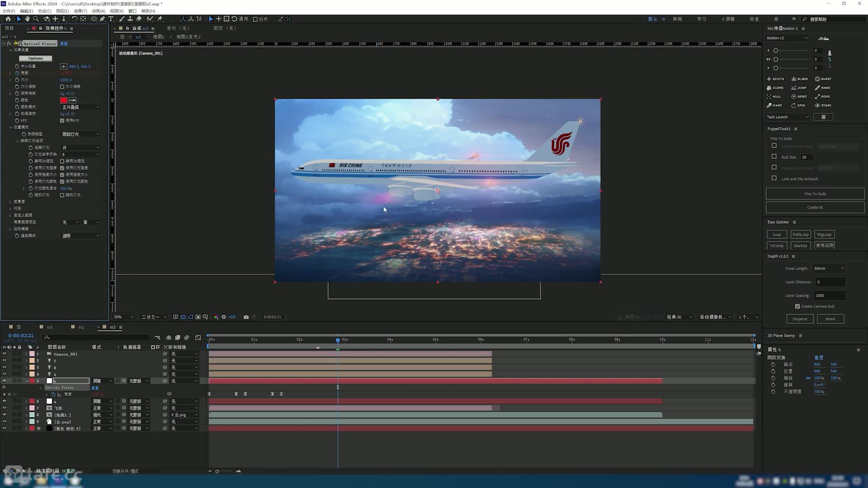The height and width of the screenshot is (488, 868).
Task: Select the Type text tool
Action: 111,19
